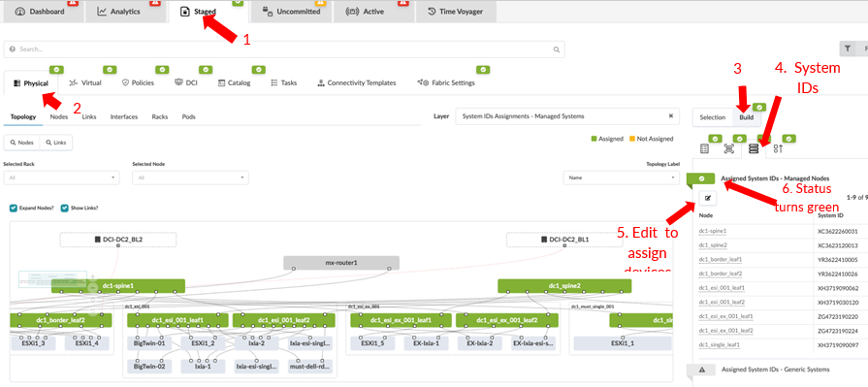Select the DCI-DC2_BL1 remote gateway node

coord(564,240)
